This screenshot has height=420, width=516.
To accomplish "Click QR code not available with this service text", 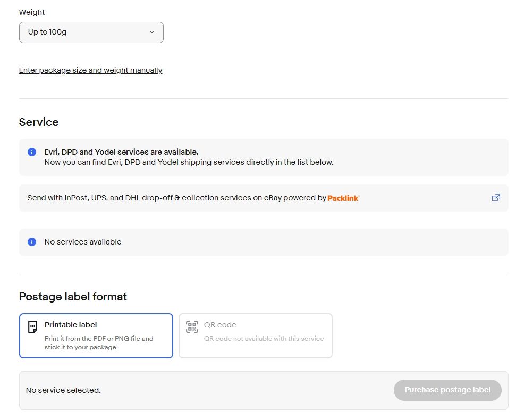I will point(264,339).
